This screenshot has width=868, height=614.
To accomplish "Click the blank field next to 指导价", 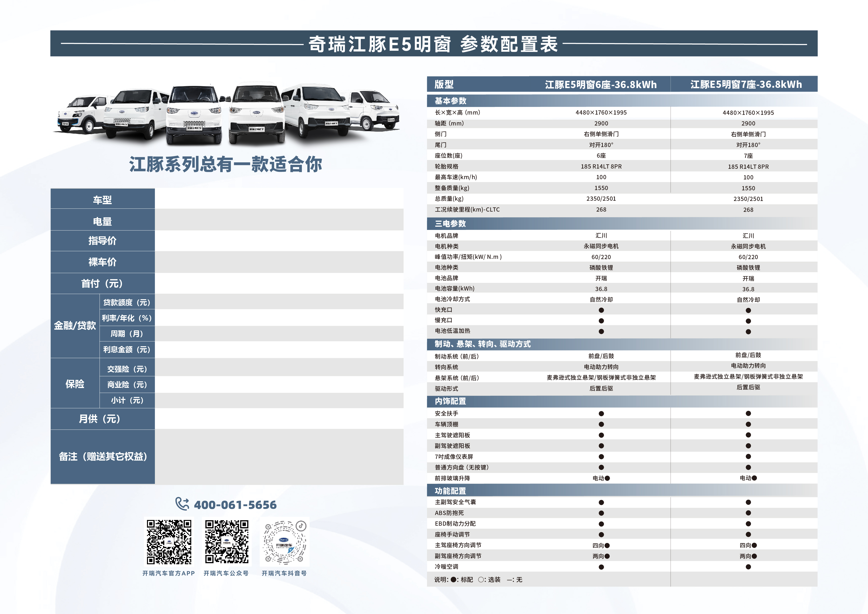I will click(279, 241).
